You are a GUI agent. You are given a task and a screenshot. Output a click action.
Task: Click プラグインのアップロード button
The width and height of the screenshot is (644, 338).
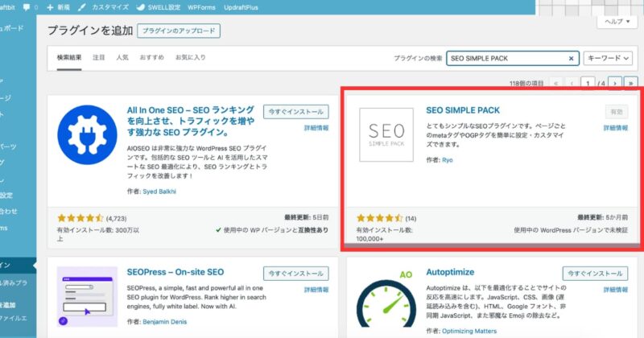point(179,31)
